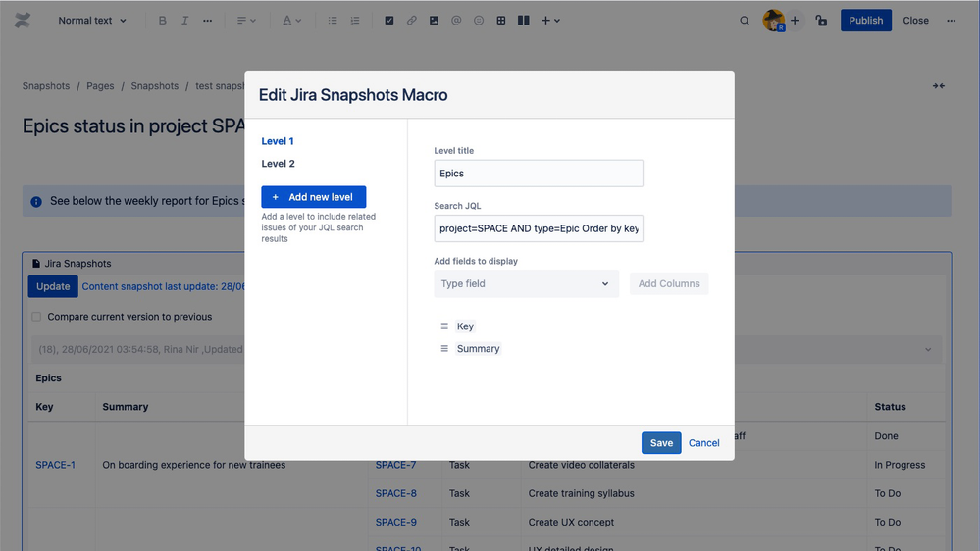The width and height of the screenshot is (980, 551).
Task: Open SPACE-8 issue link
Action: point(396,493)
